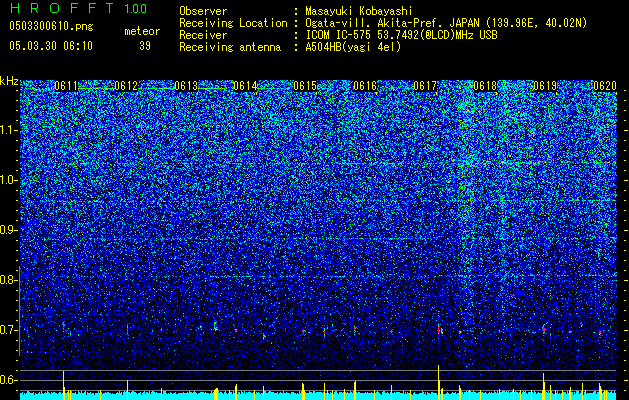Click the tallest yellow spike just after 0617
Viewport: 629px width, 400px height.
point(438,382)
